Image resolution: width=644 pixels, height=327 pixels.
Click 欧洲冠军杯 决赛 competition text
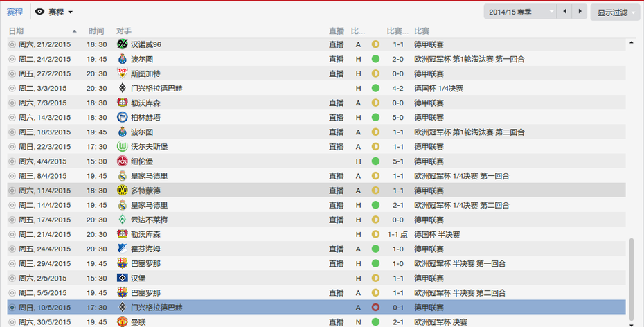pyautogui.click(x=440, y=322)
